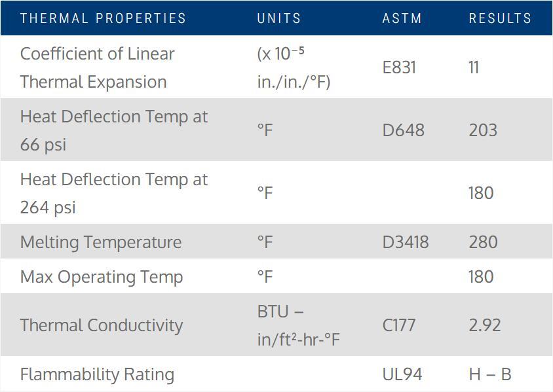The width and height of the screenshot is (553, 392).
Task: Click the UL94 ASTM cell
Action: click(x=402, y=374)
